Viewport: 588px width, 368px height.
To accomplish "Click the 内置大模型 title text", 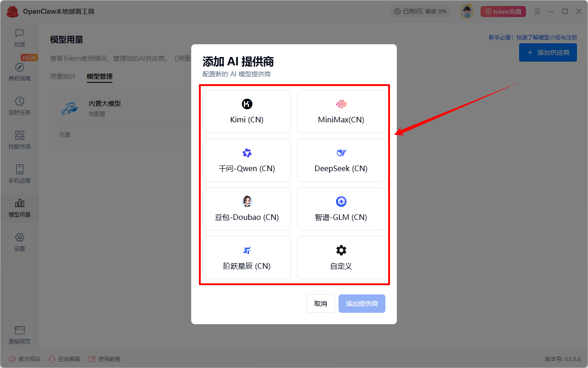I will [x=105, y=104].
